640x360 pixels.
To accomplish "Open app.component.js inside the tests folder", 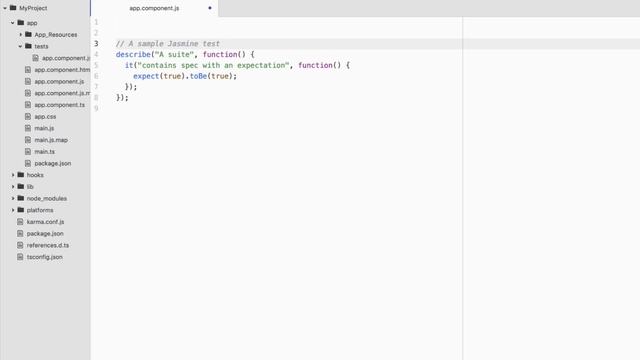I will (x=65, y=58).
